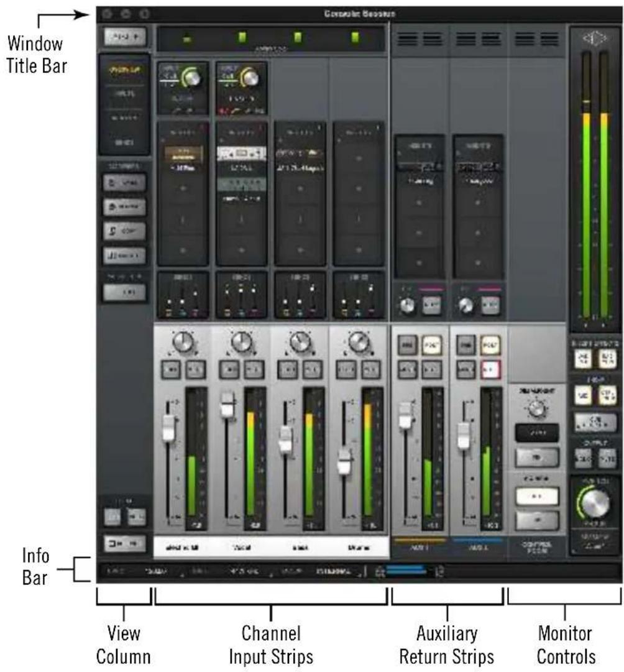Image resolution: width=624 pixels, height=672 pixels.
Task: Switch to the Sends view
Action: tap(125, 142)
